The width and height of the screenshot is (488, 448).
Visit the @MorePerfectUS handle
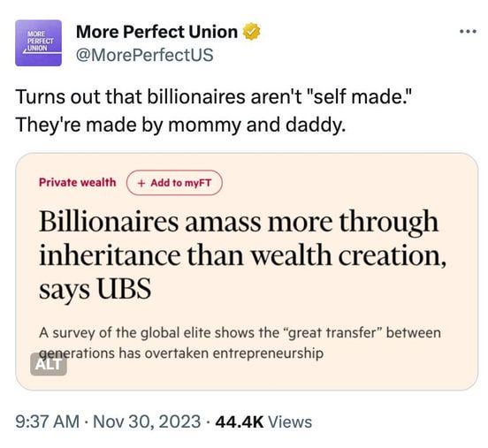click(x=145, y=55)
